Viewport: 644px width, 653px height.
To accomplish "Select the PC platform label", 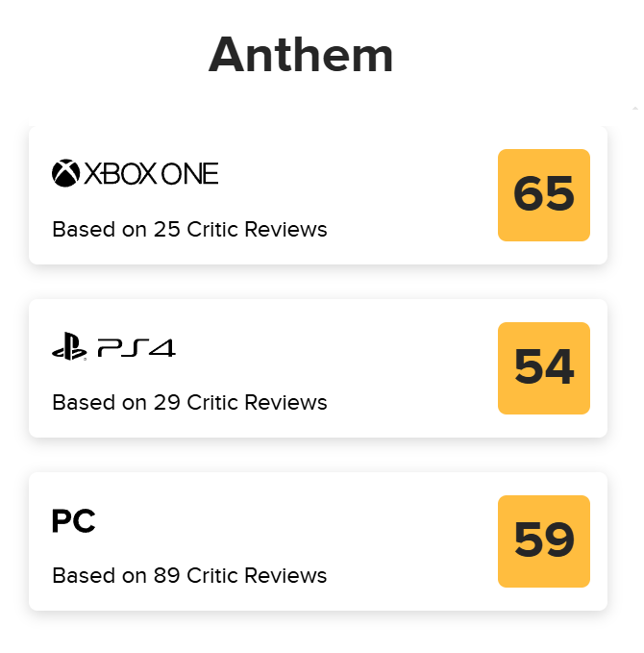I will (x=73, y=521).
